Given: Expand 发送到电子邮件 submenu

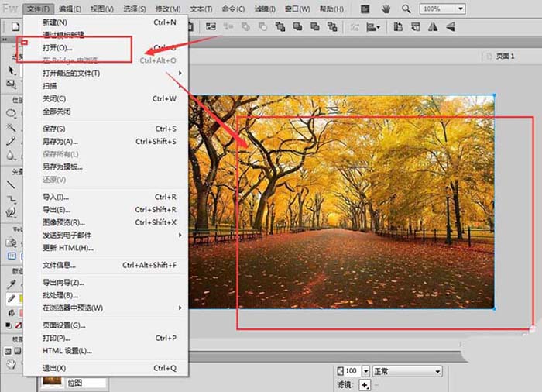Looking at the screenshot, I should (180, 235).
